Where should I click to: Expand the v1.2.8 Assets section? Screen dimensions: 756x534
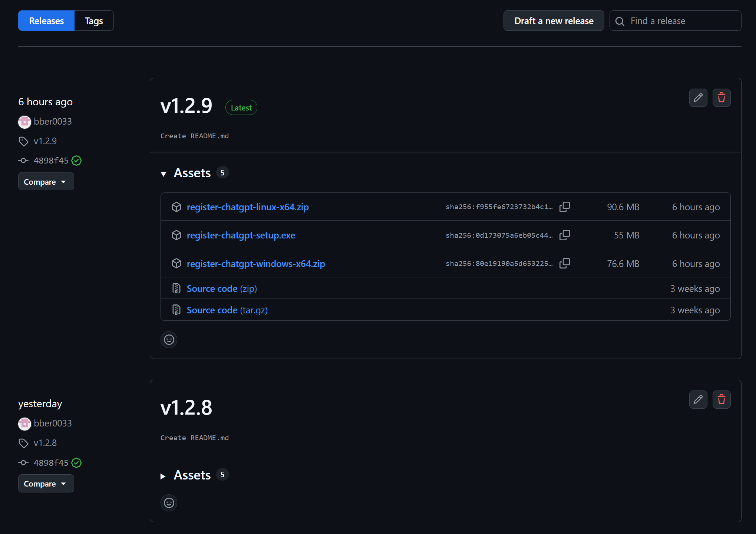coord(163,476)
